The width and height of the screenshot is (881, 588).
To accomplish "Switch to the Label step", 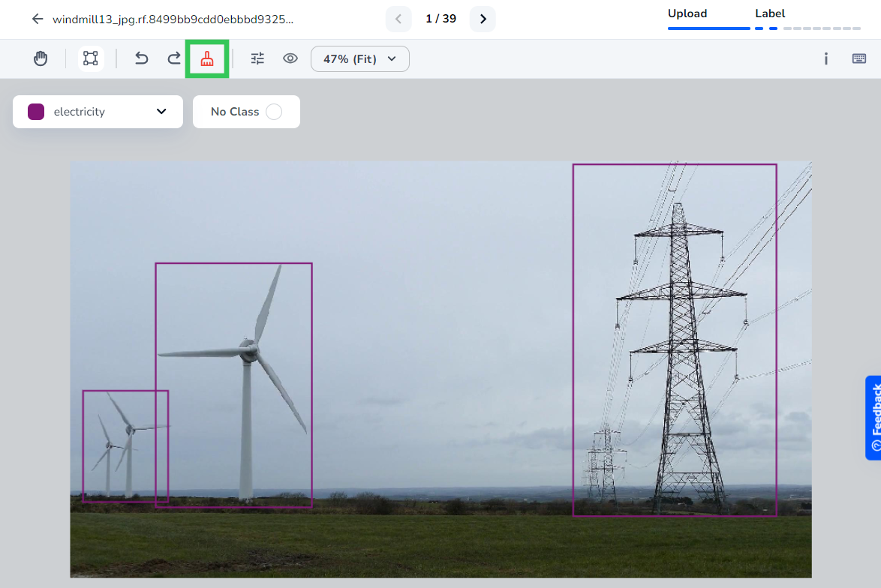I will 771,13.
